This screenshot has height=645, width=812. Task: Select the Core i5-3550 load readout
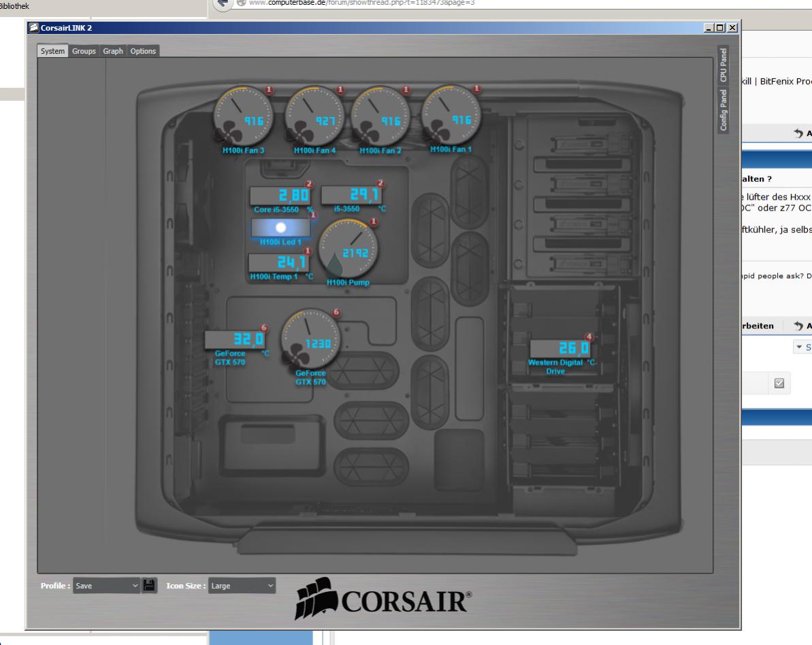point(280,195)
